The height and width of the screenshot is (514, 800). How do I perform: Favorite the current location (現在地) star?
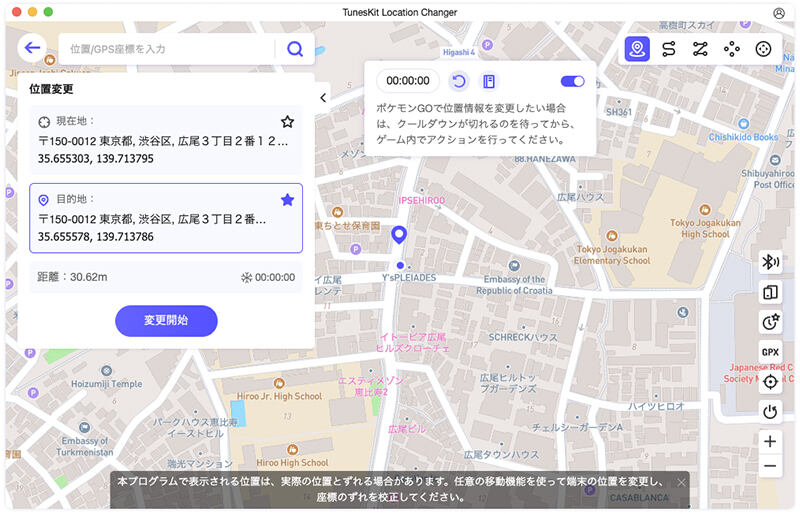pyautogui.click(x=287, y=121)
